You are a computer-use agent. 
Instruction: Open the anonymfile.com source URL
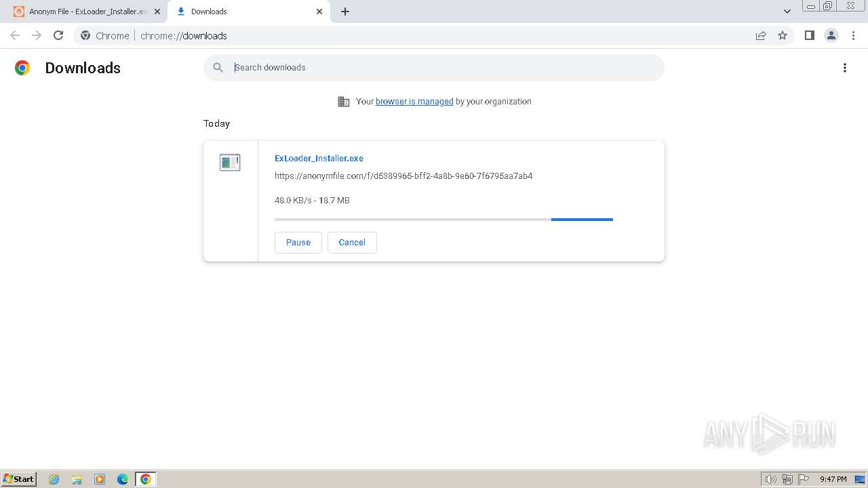coord(403,176)
